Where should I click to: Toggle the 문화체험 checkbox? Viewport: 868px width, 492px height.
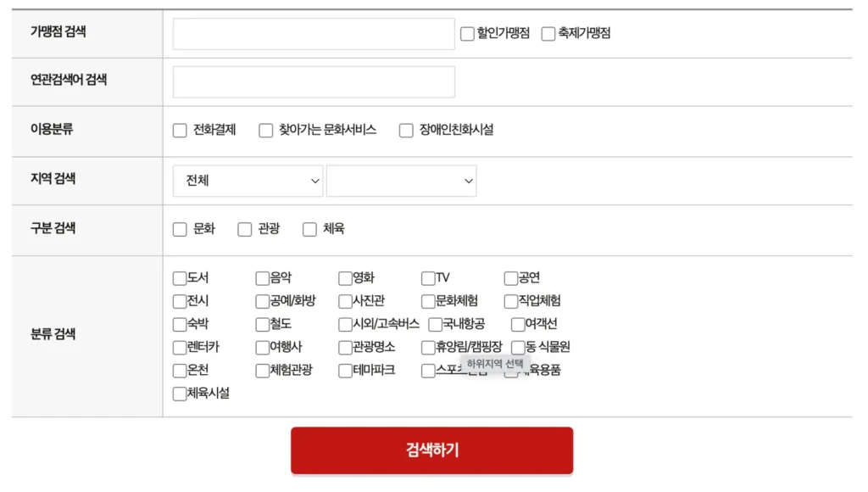[428, 301]
